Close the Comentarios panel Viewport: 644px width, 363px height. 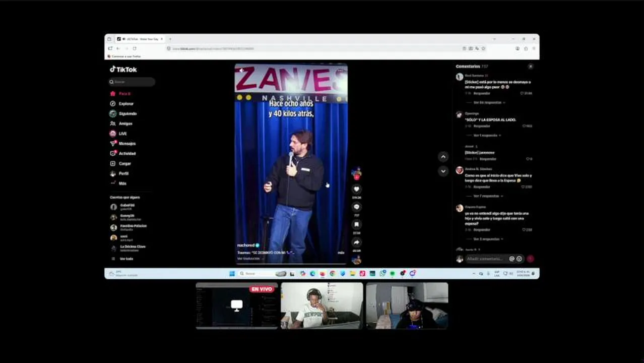coord(530,67)
